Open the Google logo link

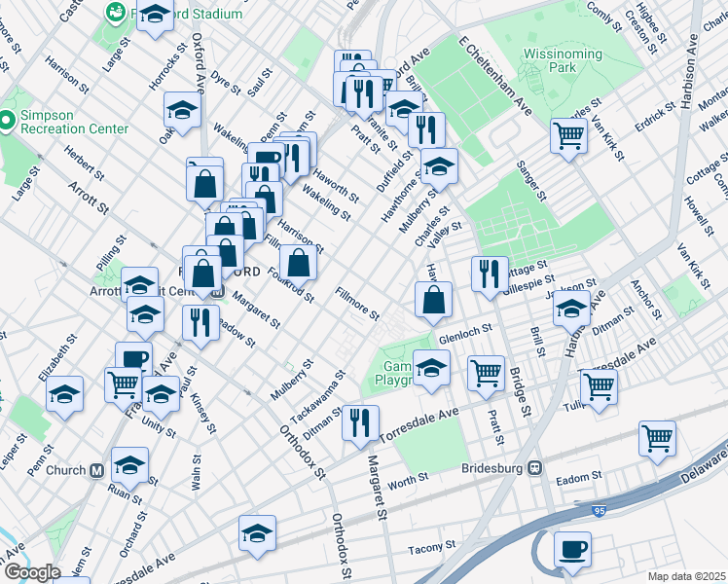click(33, 572)
